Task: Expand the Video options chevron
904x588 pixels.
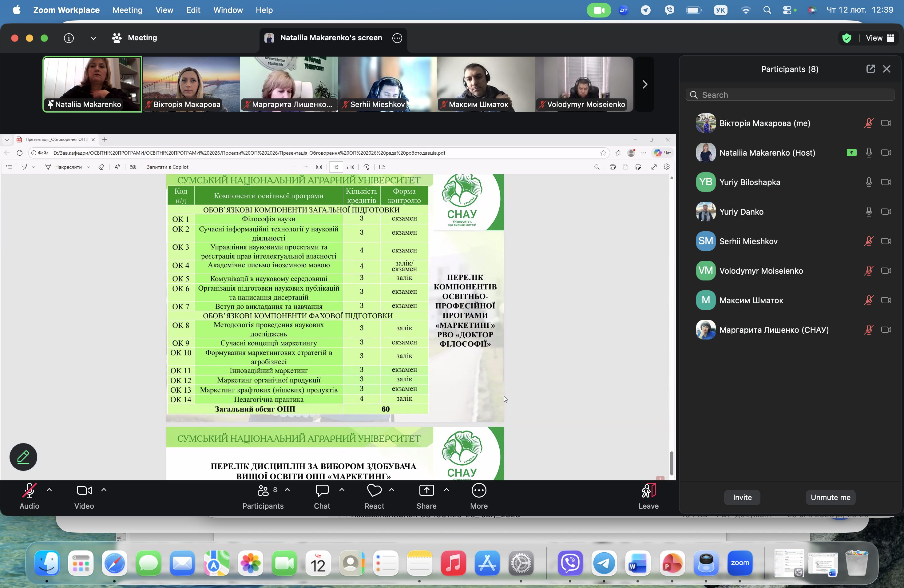Action: (x=104, y=490)
